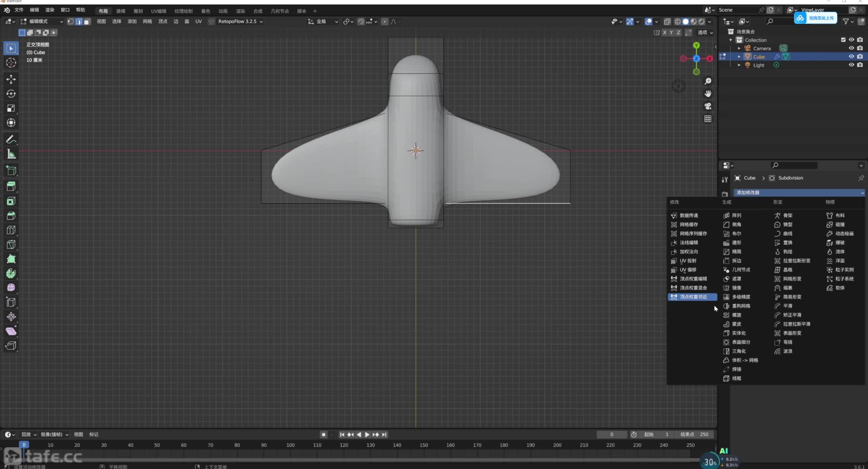Click the timeline frame marker at 0
This screenshot has width=868, height=469.
[x=24, y=445]
